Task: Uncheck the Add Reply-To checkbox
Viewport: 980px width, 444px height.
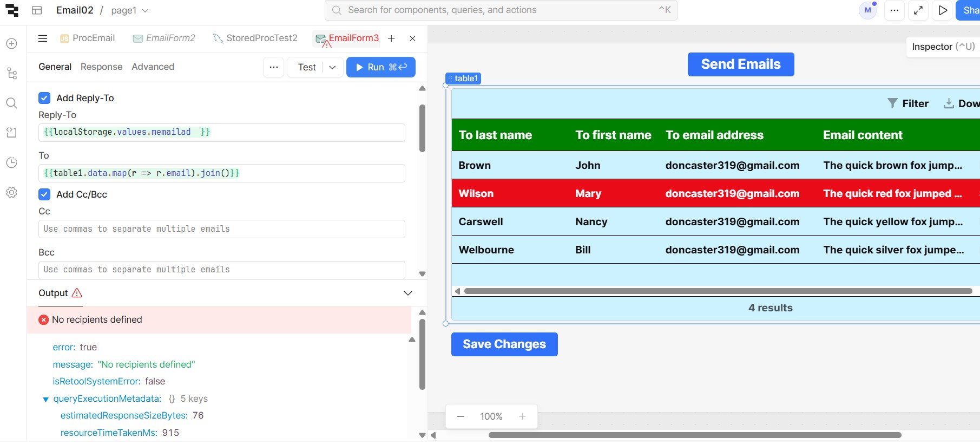Action: point(44,98)
